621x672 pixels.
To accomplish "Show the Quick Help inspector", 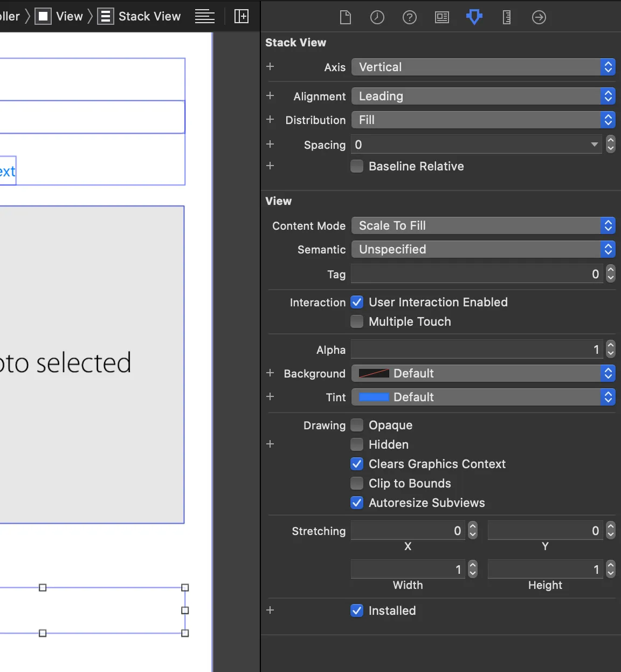I will (410, 17).
